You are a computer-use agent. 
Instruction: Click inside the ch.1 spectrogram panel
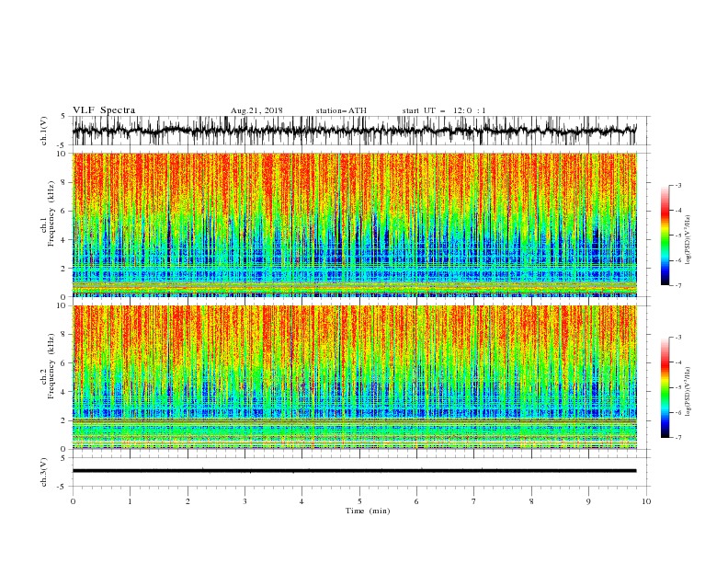click(355, 224)
